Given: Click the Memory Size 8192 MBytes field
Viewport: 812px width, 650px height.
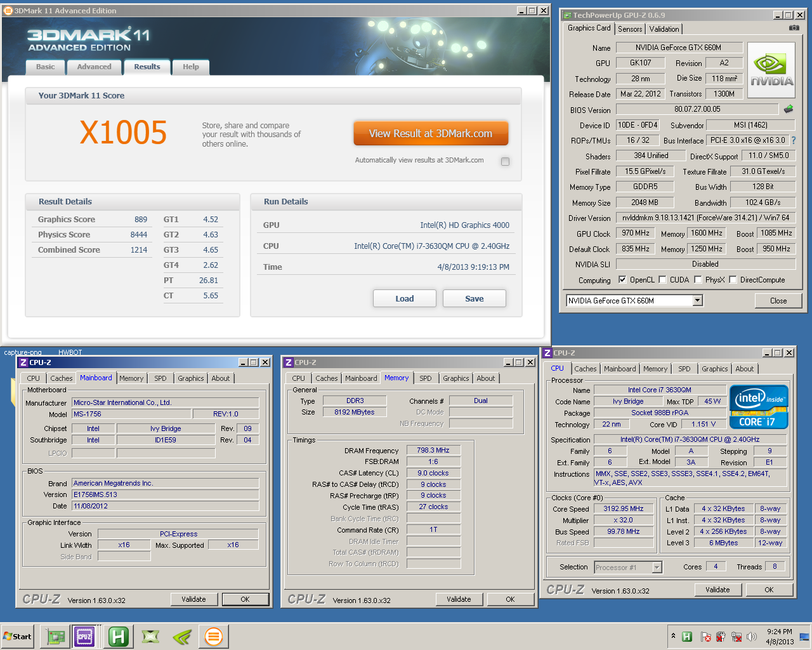Looking at the screenshot, I should pyautogui.click(x=355, y=412).
